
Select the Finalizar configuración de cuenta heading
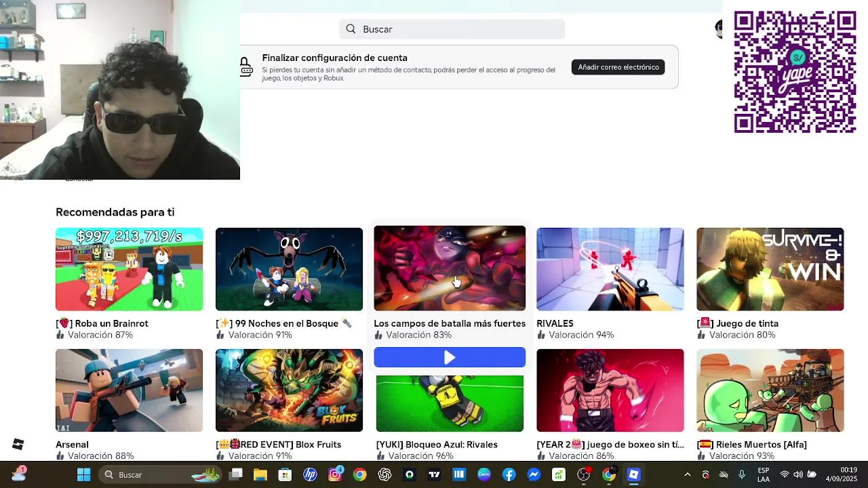pyautogui.click(x=335, y=58)
